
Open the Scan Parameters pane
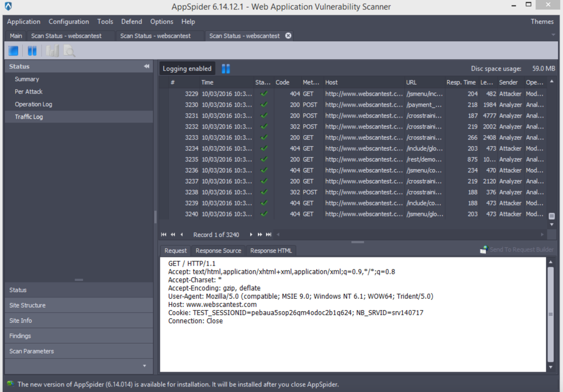(79, 351)
